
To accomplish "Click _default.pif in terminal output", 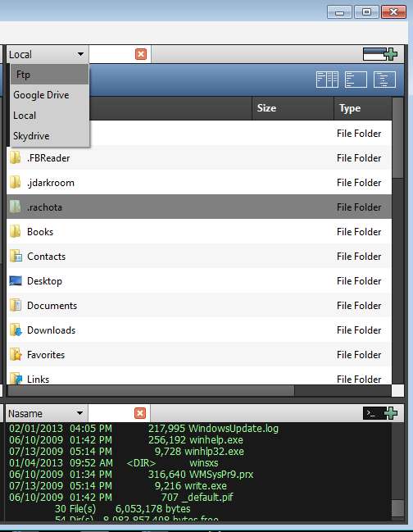I will pyautogui.click(x=208, y=498).
